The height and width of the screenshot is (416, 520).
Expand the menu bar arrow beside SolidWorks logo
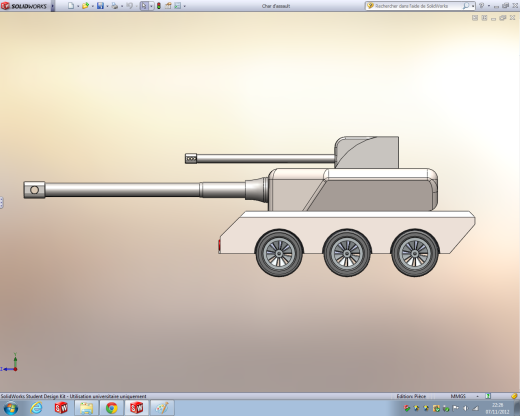(x=53, y=6)
